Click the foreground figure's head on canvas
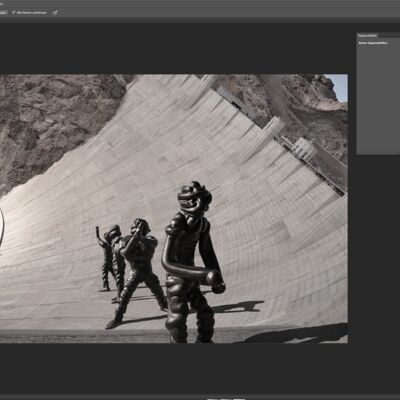Screen dimensions: 400x400 [194, 199]
